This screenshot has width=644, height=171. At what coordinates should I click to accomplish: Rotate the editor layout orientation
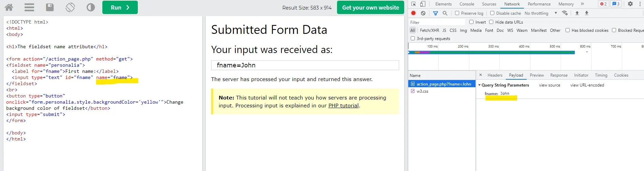pyautogui.click(x=70, y=7)
